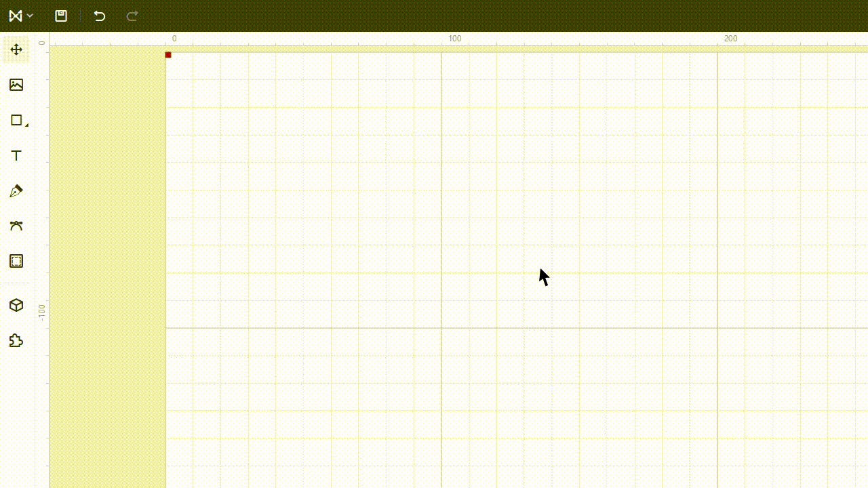868x488 pixels.
Task: Click the 0 mark on horizontal ruler
Action: click(174, 39)
